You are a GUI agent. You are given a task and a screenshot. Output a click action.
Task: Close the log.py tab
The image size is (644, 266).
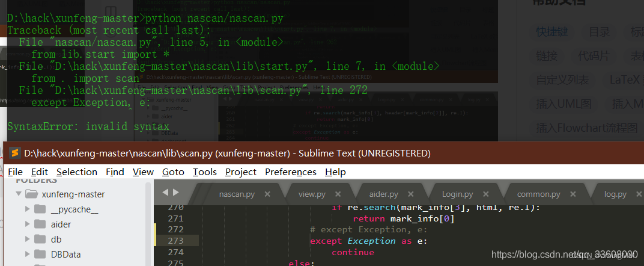[x=639, y=194]
